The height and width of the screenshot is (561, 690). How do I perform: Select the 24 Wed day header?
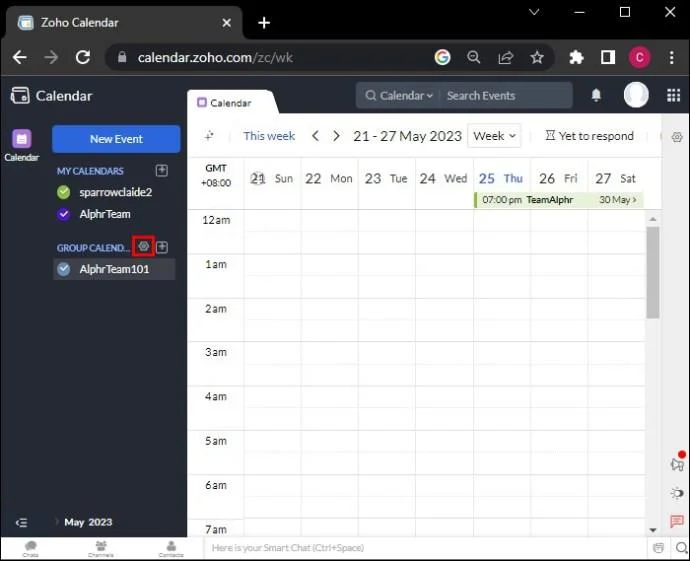[443, 179]
